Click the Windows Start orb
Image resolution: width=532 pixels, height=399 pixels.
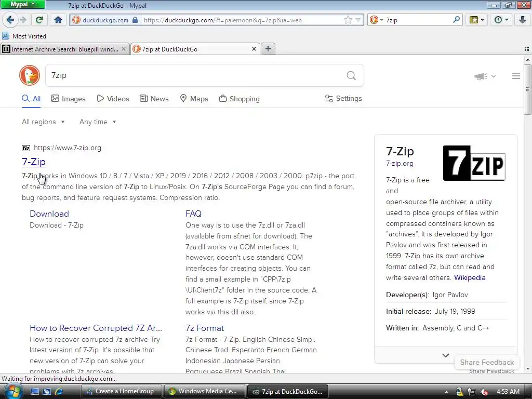(12, 391)
